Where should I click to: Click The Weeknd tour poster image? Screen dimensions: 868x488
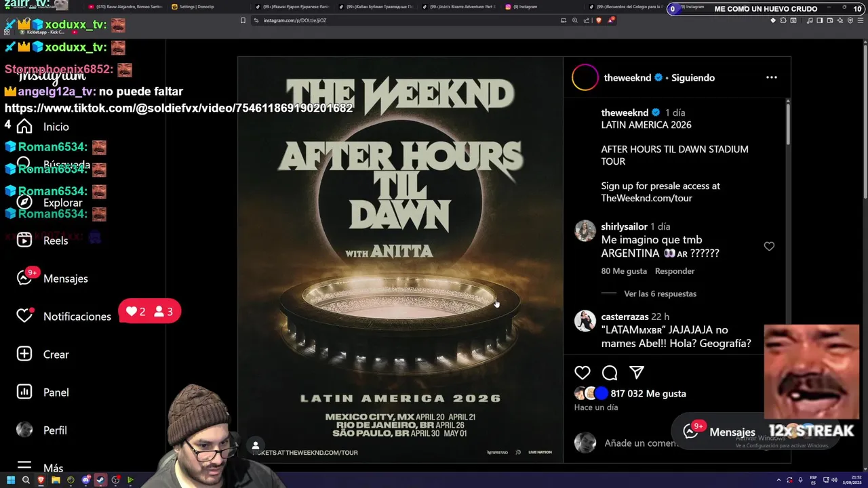tap(400, 259)
